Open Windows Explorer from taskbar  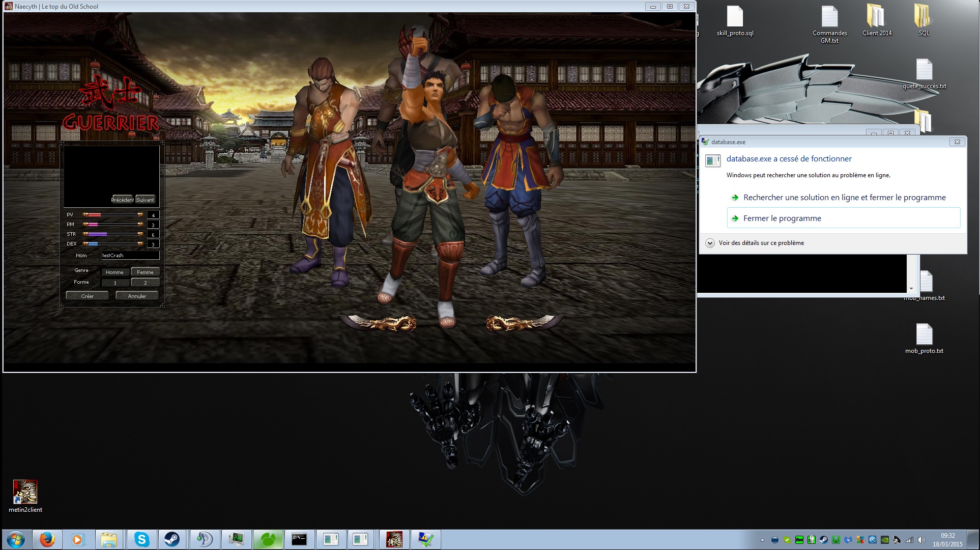click(109, 539)
